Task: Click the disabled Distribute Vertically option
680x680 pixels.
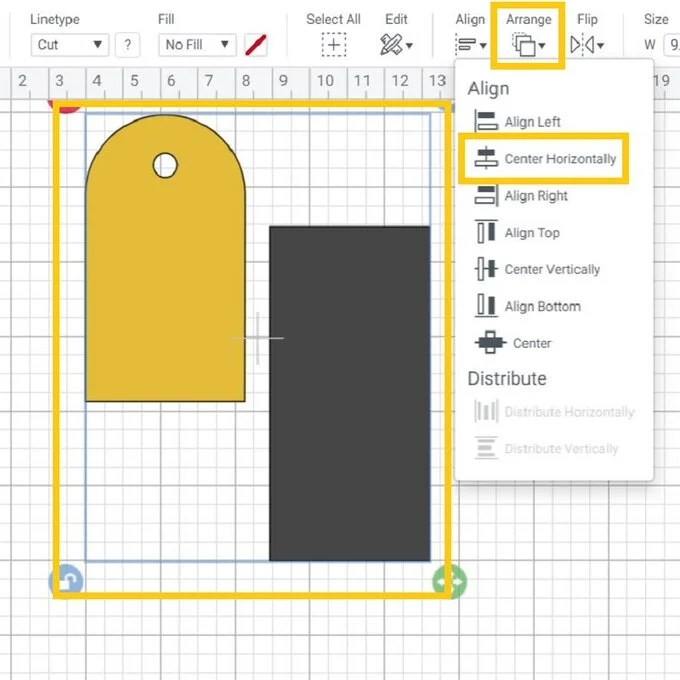Action: pyautogui.click(x=546, y=448)
